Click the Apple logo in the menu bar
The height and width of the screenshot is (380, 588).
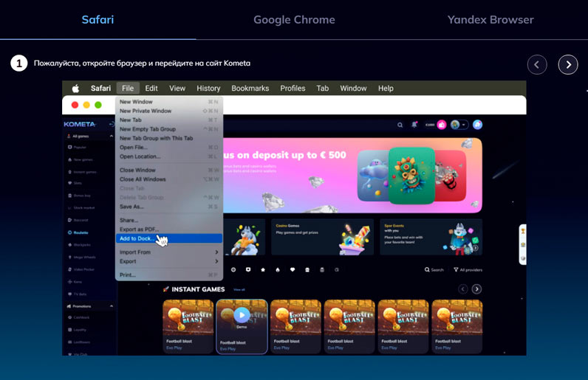[75, 89]
